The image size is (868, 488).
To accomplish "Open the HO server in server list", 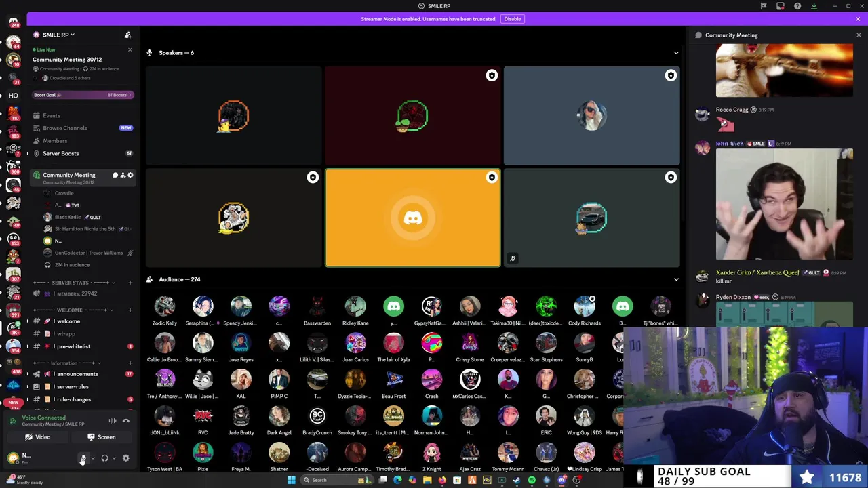I will (13, 96).
